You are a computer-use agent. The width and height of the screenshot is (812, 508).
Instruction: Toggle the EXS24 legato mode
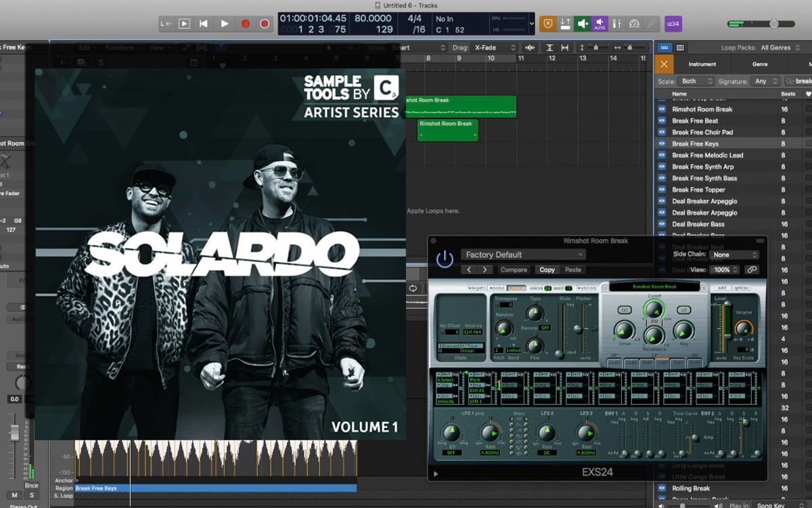[x=476, y=289]
